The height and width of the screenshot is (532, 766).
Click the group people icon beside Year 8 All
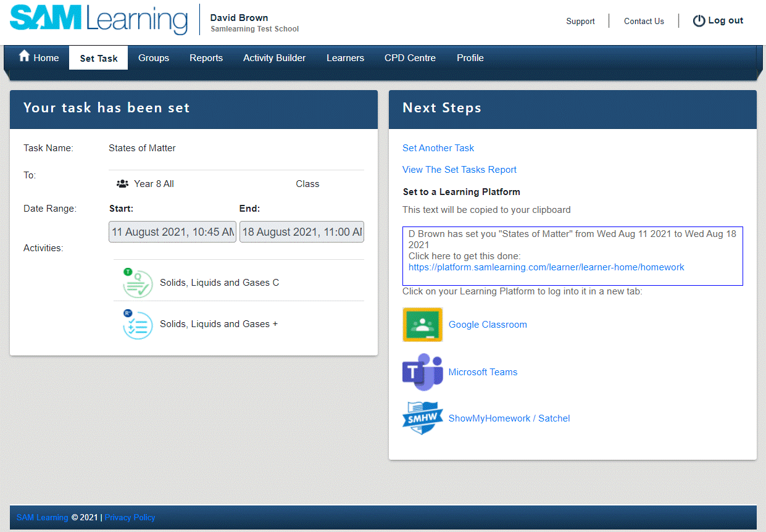[122, 184]
